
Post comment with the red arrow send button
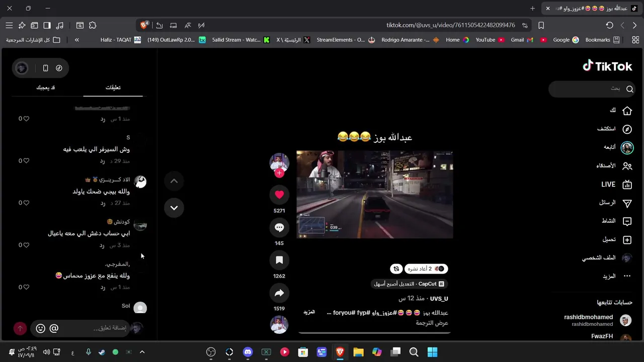20,328
